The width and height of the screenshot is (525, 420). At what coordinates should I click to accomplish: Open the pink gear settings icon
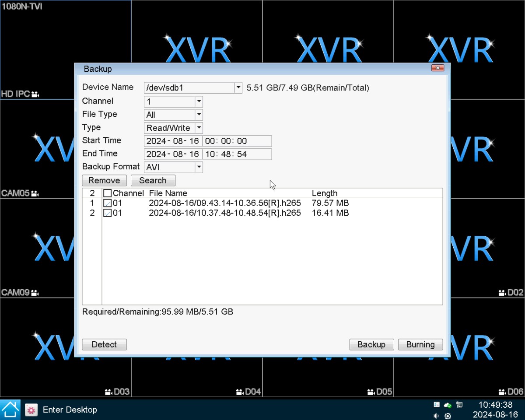click(31, 410)
